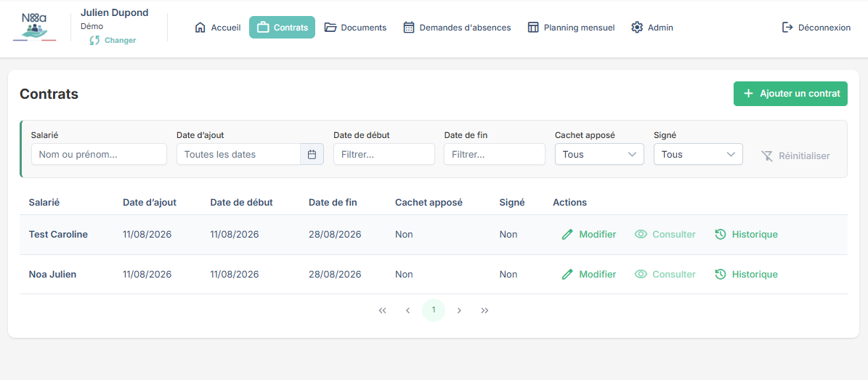Screen dimensions: 868x380
Task: Click the Date d'ajout filter field
Action: 238,154
